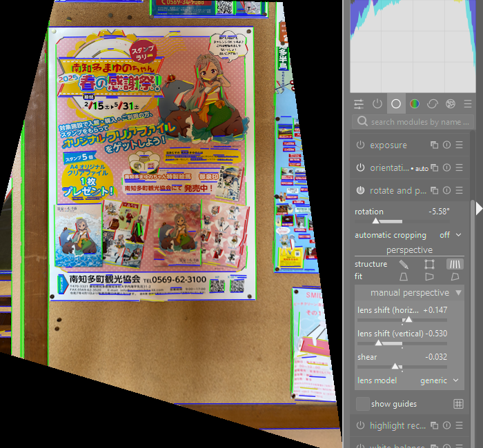Viewport: 483px width, 448px height.
Task: Toggle rotate and perspective module power
Action: (x=360, y=190)
